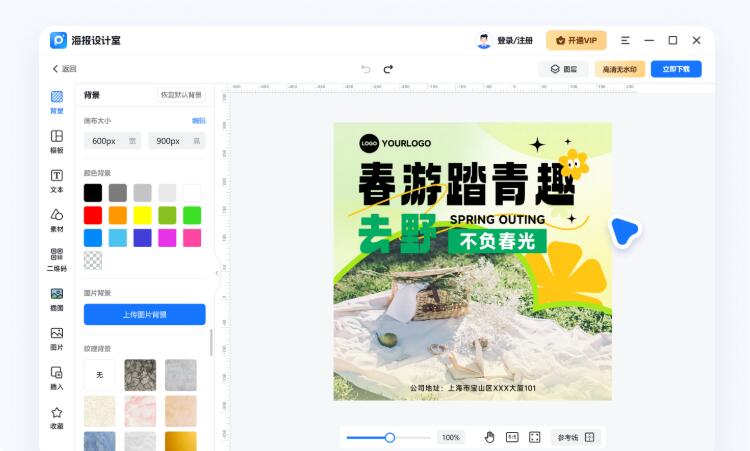Pick the olive green color swatch

167,215
